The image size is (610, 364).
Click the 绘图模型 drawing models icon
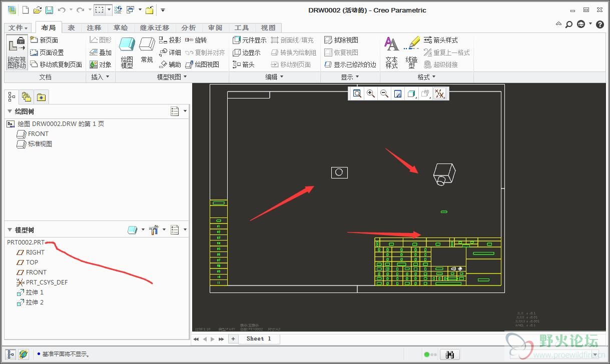(x=127, y=52)
